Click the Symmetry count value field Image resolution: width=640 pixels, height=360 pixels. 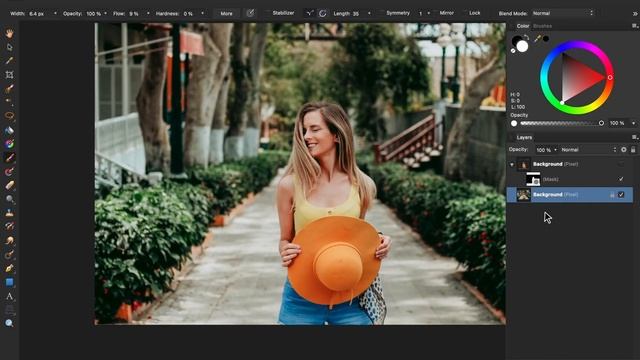420,13
